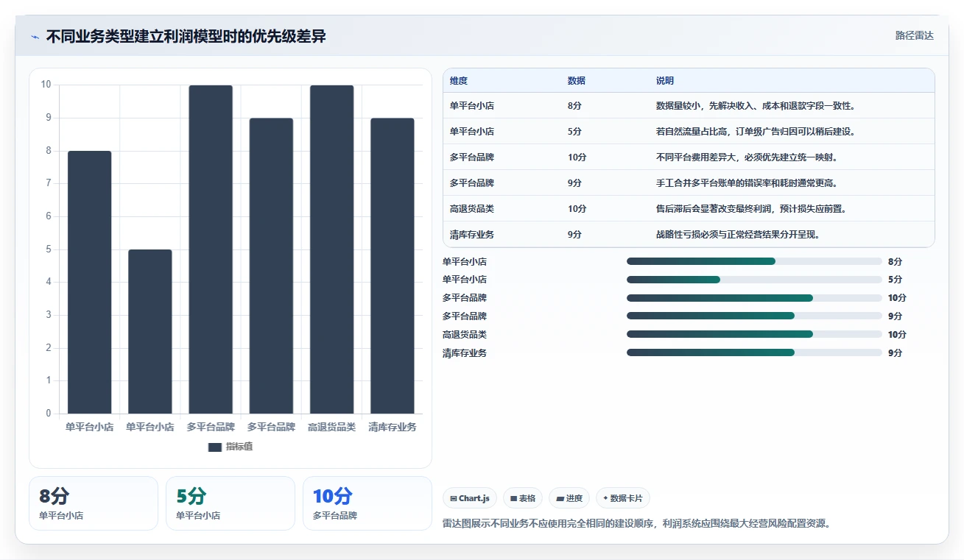Image resolution: width=964 pixels, height=560 pixels.
Task: Click the 路径雷达 label in the header
Action: pyautogui.click(x=914, y=35)
